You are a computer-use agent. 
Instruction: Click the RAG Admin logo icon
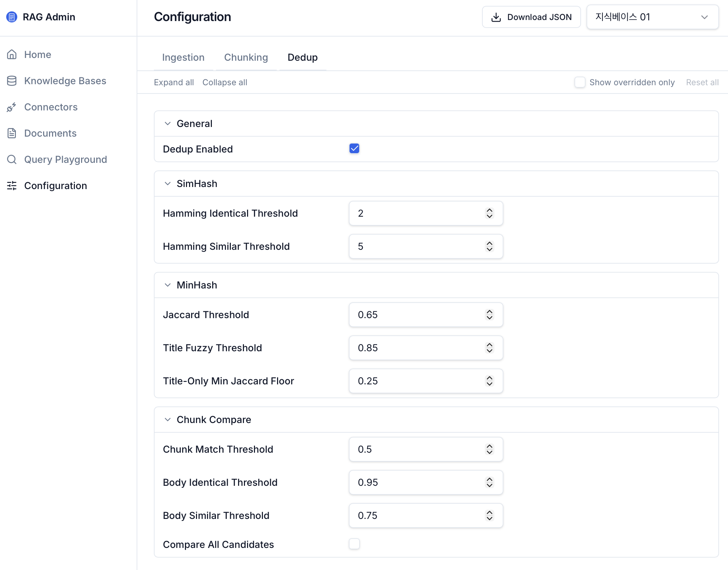pyautogui.click(x=12, y=17)
